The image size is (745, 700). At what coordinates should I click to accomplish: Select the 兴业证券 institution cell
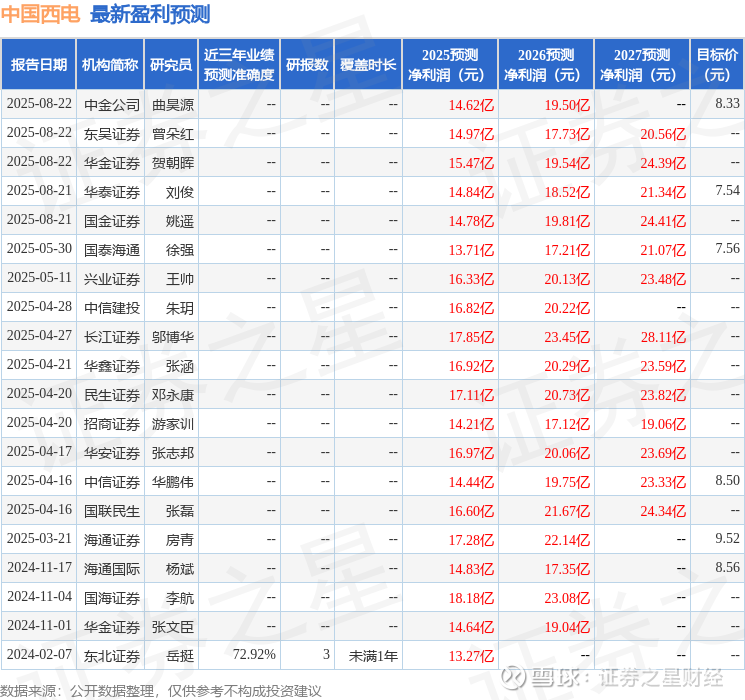click(x=112, y=279)
